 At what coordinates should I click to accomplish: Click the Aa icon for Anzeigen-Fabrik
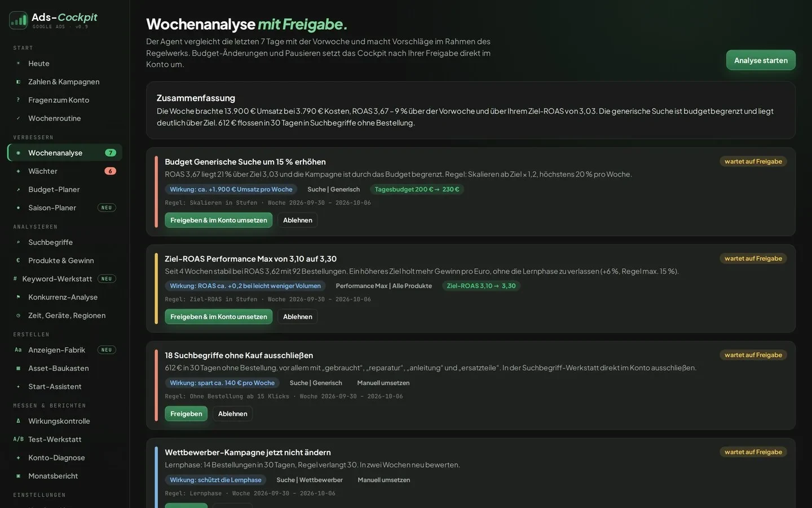18,350
